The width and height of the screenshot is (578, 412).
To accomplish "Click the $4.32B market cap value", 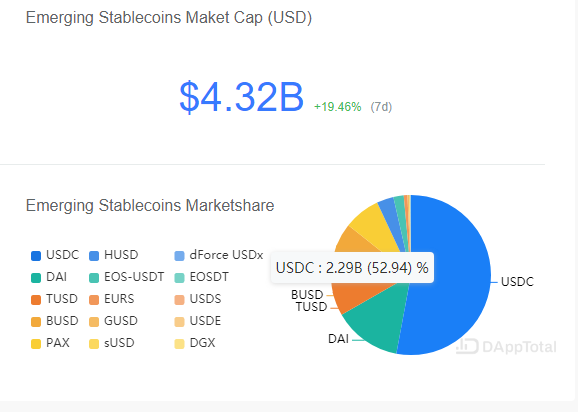I will tap(241, 97).
